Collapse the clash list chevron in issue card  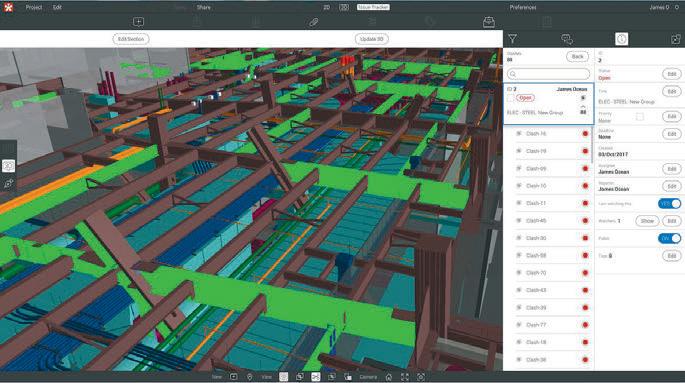(583, 107)
